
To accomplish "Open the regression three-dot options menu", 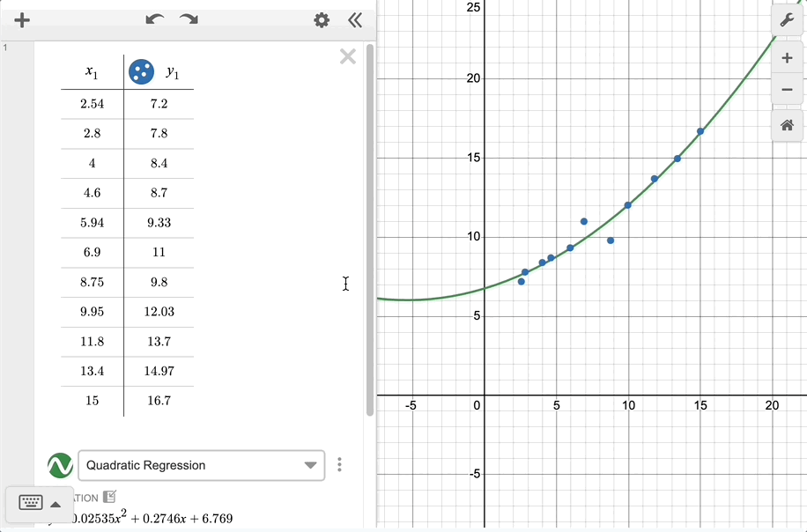I will (339, 465).
